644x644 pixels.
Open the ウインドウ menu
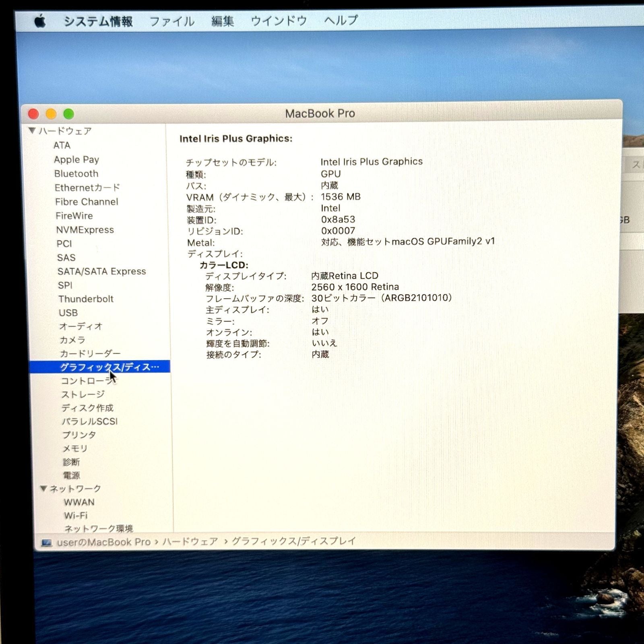coord(279,21)
